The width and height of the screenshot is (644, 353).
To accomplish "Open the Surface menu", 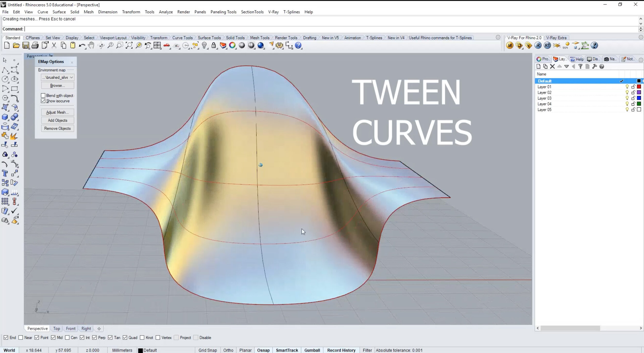I will pyautogui.click(x=59, y=12).
